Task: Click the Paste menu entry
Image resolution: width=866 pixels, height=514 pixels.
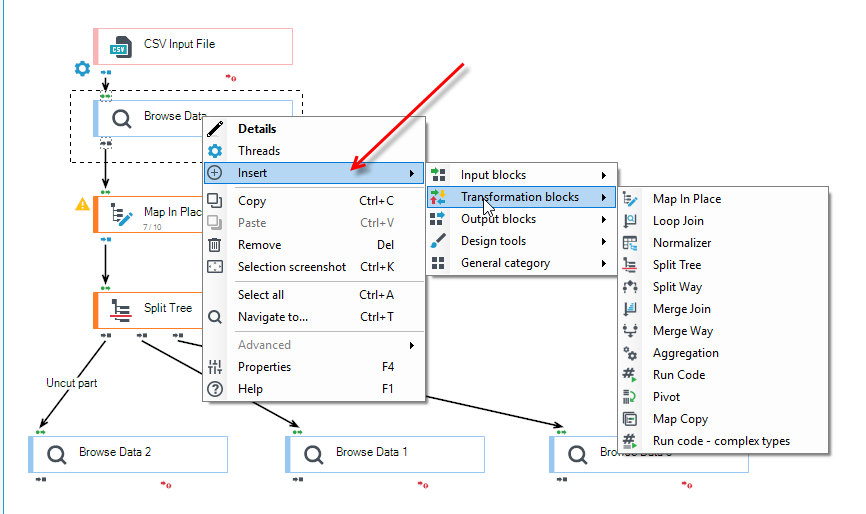Action: [x=314, y=222]
